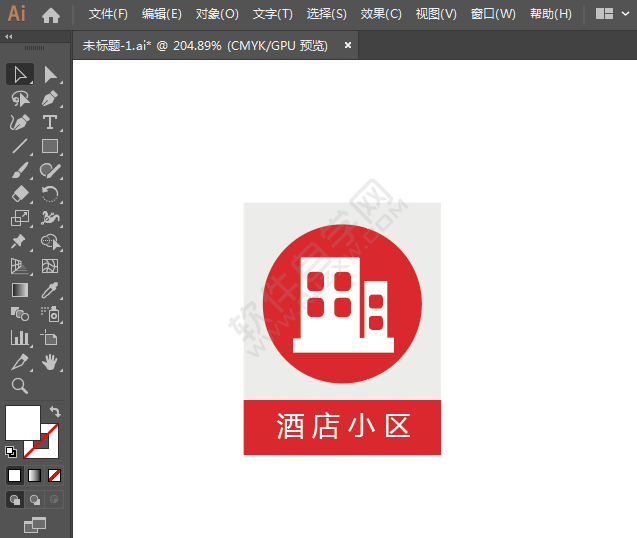Select the Eyedropper tool
The height and width of the screenshot is (538, 637).
[50, 290]
